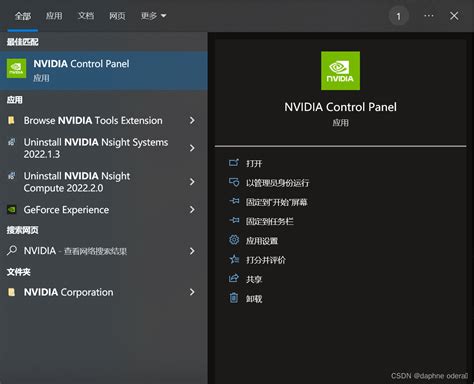The image size is (474, 384).
Task: Click the app settings gear icon
Action: point(234,240)
